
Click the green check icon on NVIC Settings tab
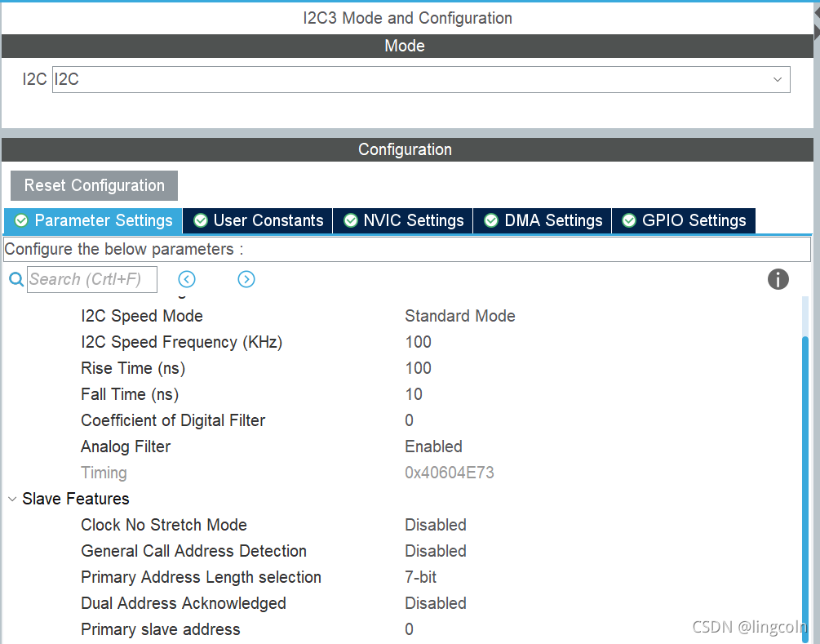[350, 220]
